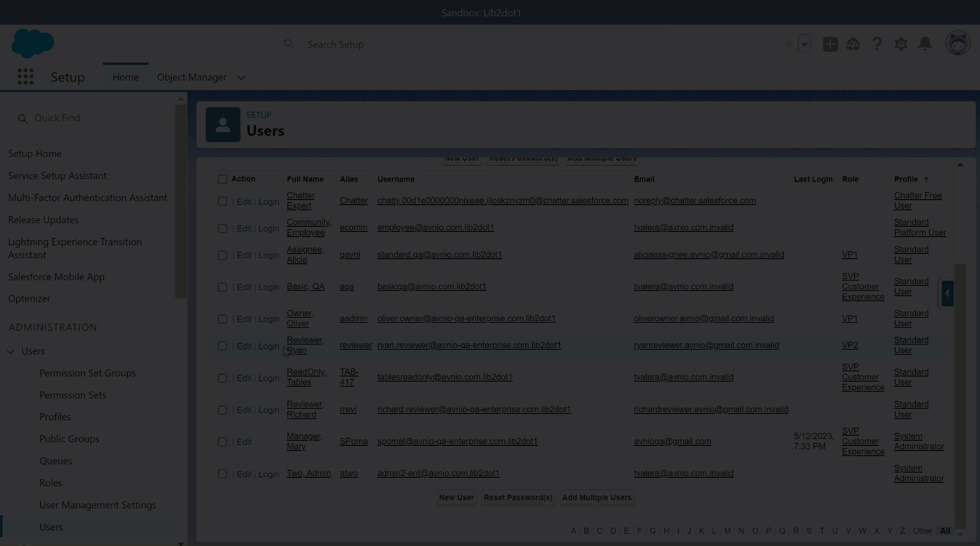Screen dimensions: 980x546
Task: Open Service Setup Assistant
Action: pyautogui.click(x=57, y=175)
